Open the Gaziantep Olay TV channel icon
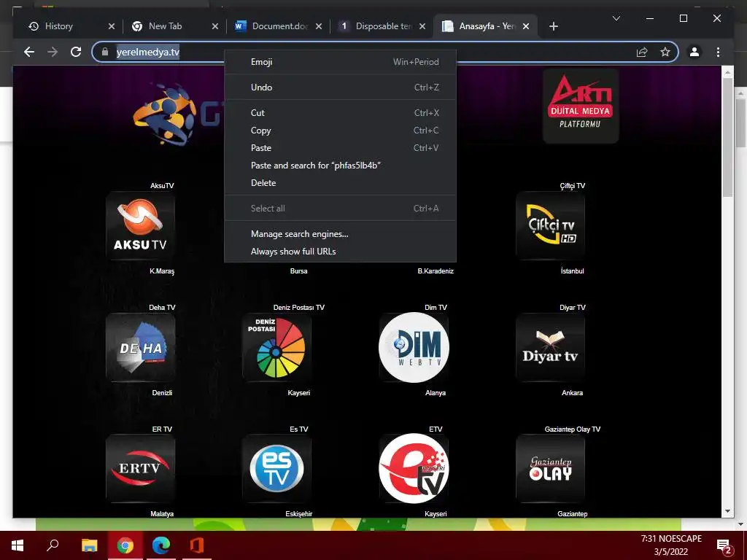This screenshot has width=747, height=560. [551, 469]
